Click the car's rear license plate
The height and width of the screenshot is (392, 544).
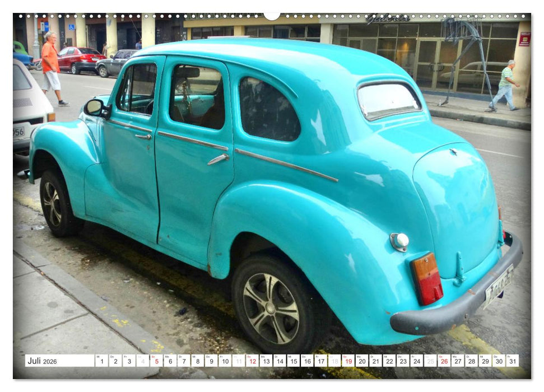[498, 286]
